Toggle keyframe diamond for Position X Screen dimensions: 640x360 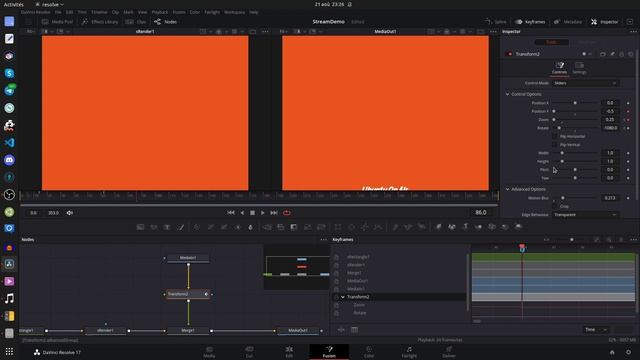click(x=628, y=103)
